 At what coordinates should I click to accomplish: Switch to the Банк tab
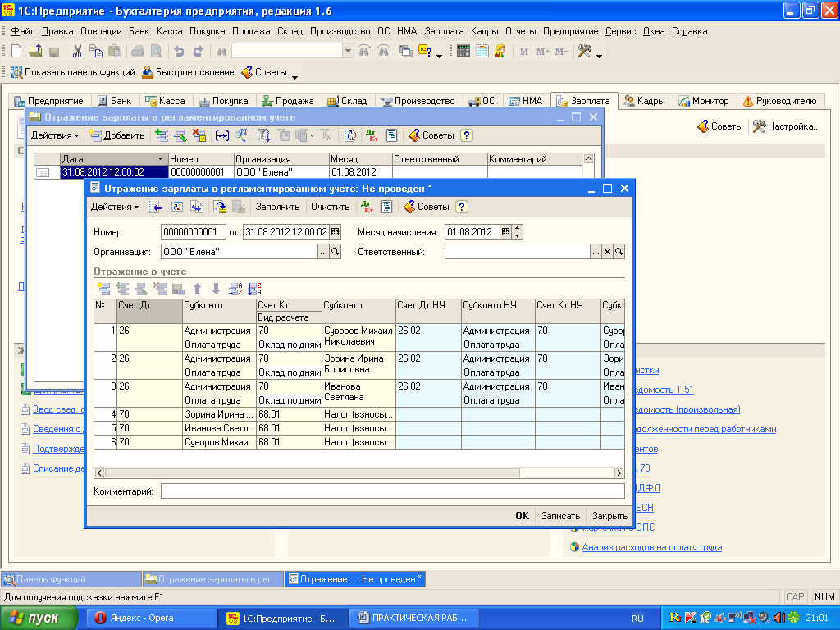pos(115,101)
